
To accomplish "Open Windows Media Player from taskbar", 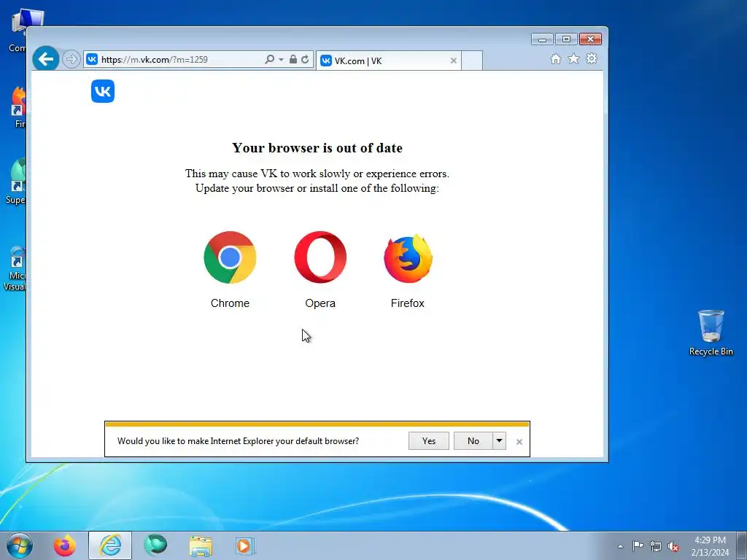I will click(245, 545).
